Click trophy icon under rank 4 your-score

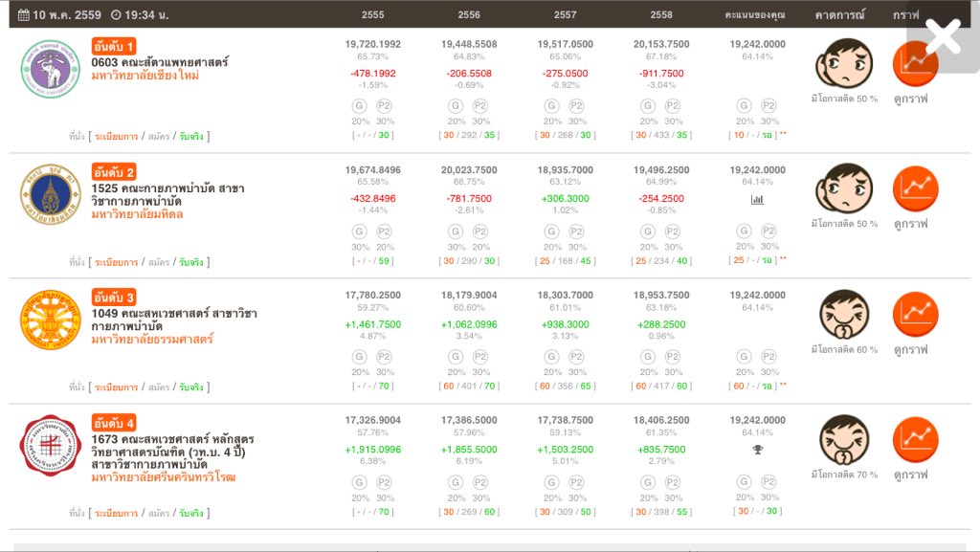pos(758,450)
